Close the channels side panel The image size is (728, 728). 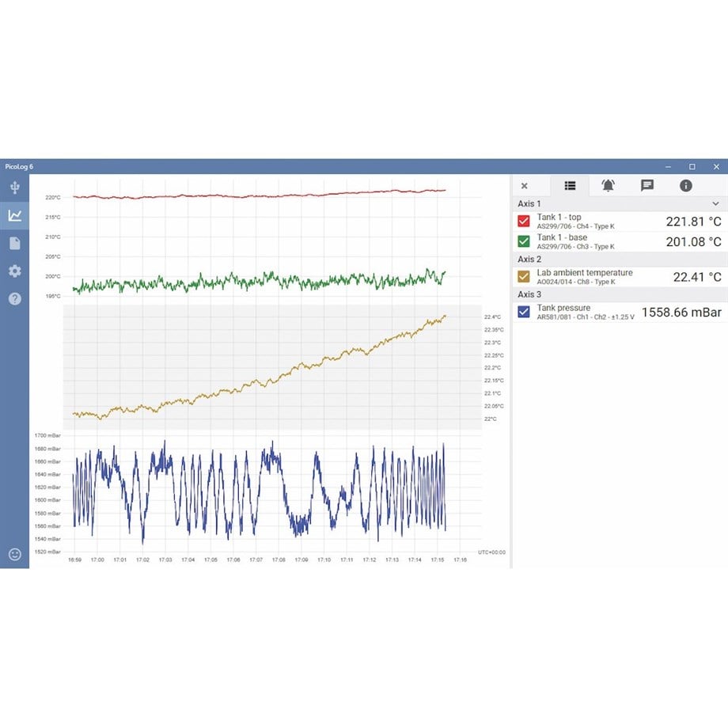[524, 186]
